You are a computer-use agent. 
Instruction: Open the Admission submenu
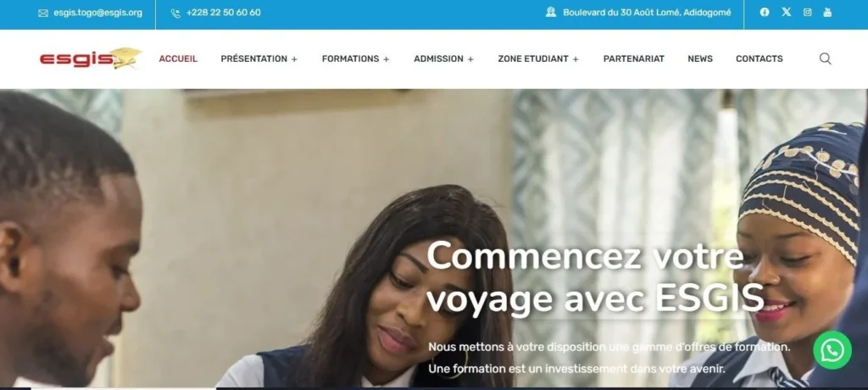(x=443, y=58)
